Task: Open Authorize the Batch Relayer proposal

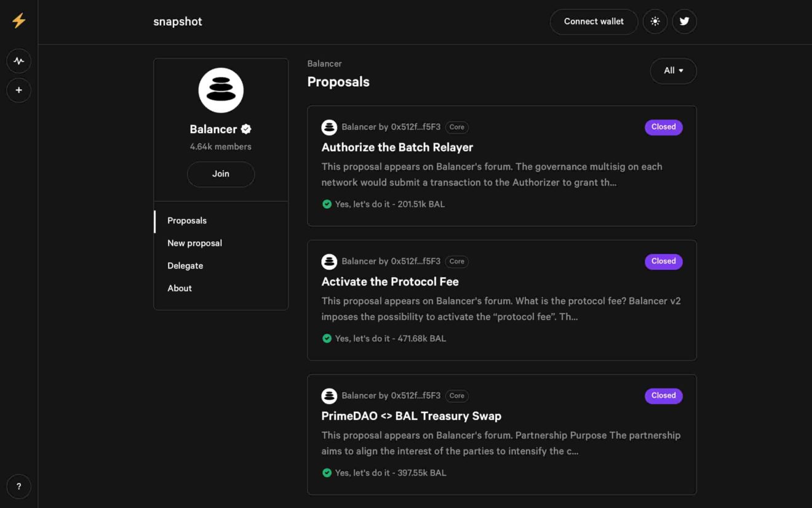Action: [x=397, y=147]
